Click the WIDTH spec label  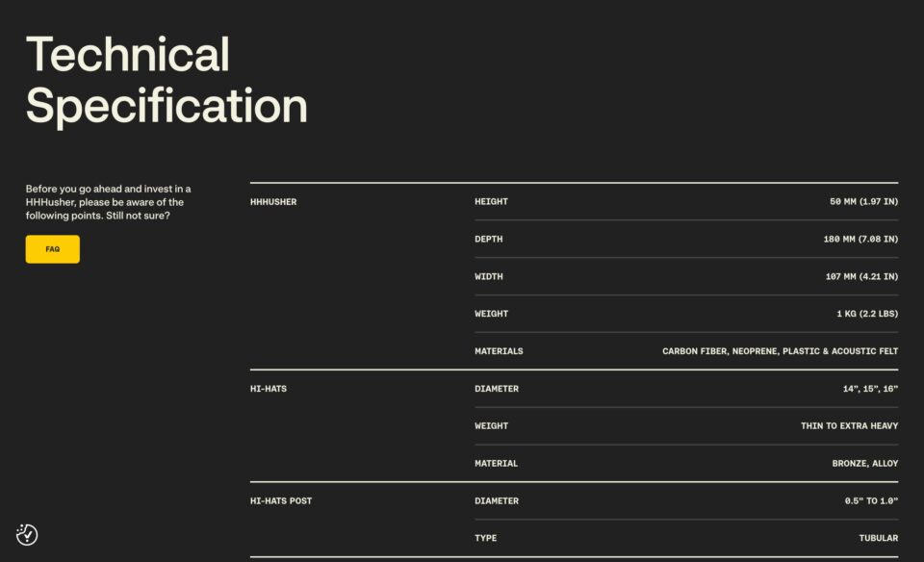click(x=489, y=276)
